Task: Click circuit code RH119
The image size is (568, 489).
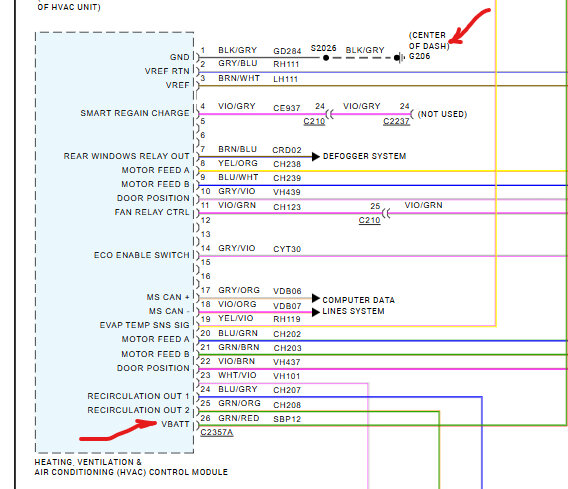Action: [x=287, y=319]
